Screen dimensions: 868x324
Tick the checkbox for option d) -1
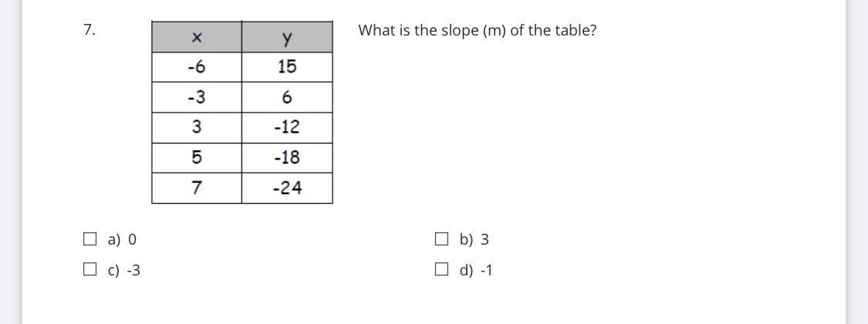tap(441, 270)
